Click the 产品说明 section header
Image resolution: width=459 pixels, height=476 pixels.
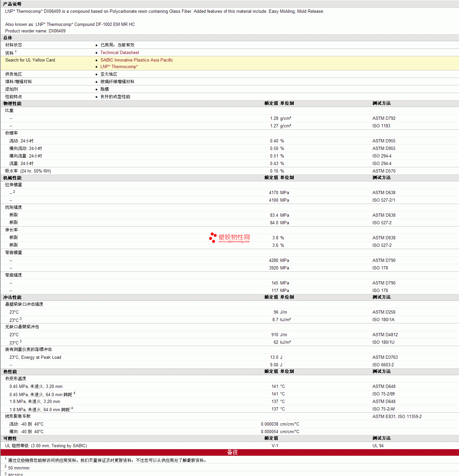tap(12, 4)
